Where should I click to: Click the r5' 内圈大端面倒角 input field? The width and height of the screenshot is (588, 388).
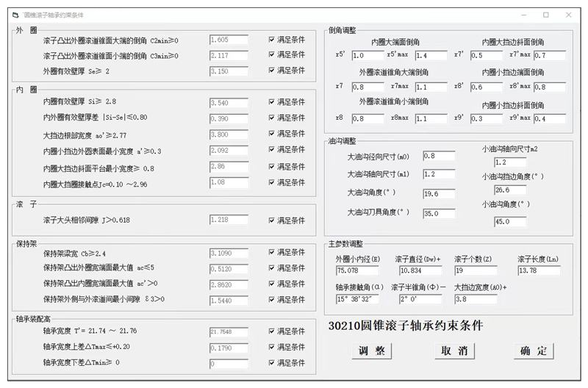click(367, 55)
